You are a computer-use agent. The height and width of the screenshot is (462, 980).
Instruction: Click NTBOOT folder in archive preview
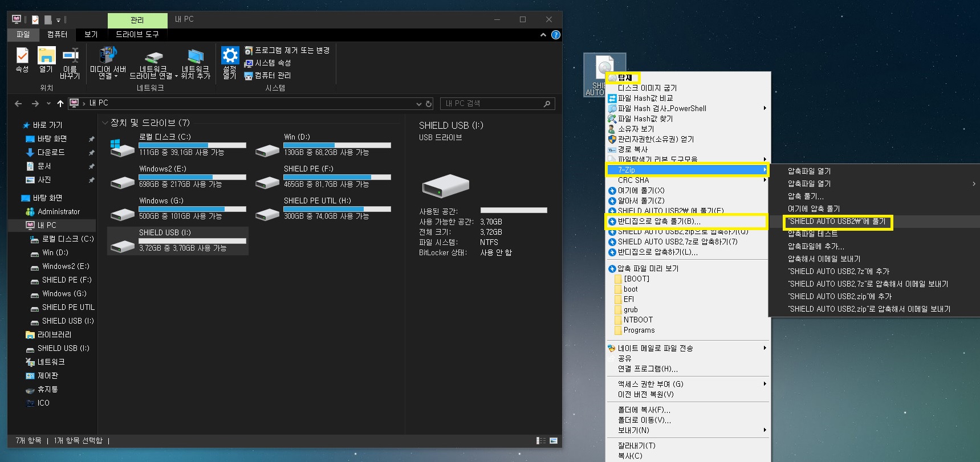click(638, 320)
